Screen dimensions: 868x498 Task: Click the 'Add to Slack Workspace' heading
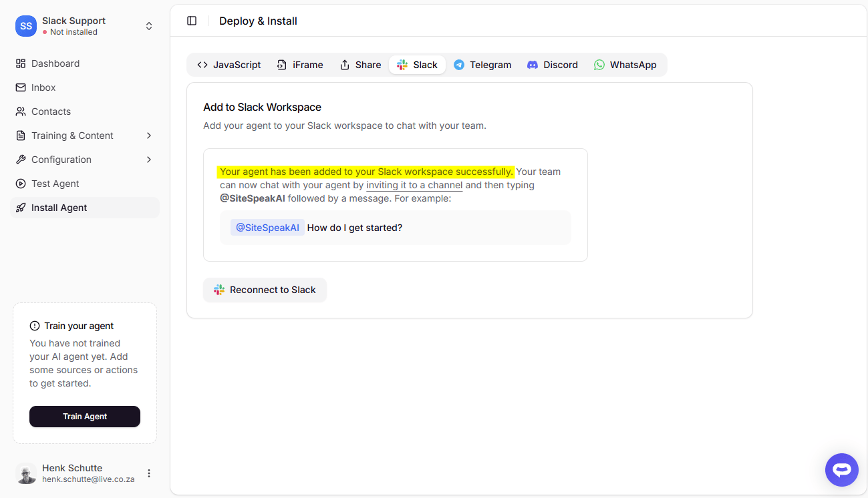263,107
